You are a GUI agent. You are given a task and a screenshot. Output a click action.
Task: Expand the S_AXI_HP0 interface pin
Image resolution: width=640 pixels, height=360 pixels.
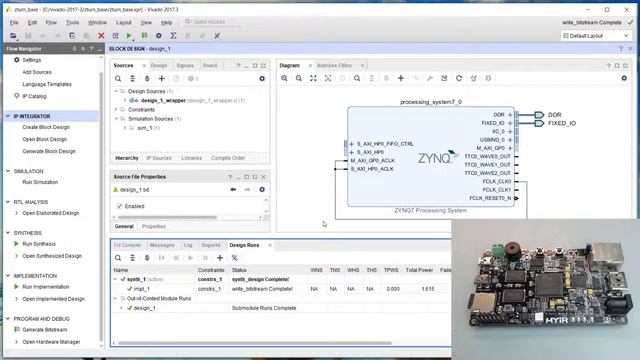pos(351,152)
